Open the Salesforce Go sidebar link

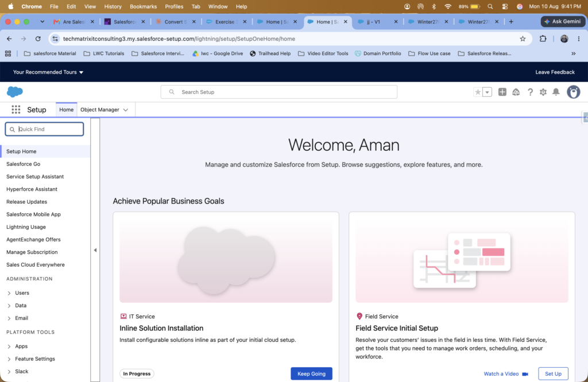coord(23,163)
